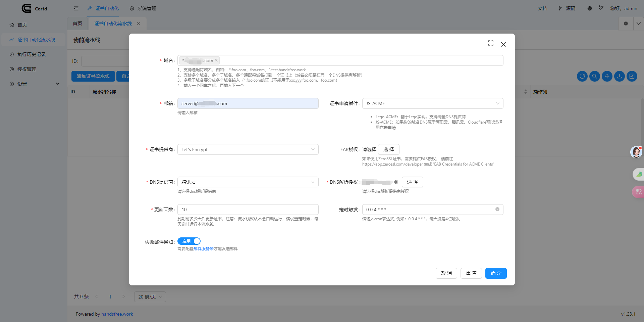
Task: Click the translate floating icon
Action: (x=638, y=192)
